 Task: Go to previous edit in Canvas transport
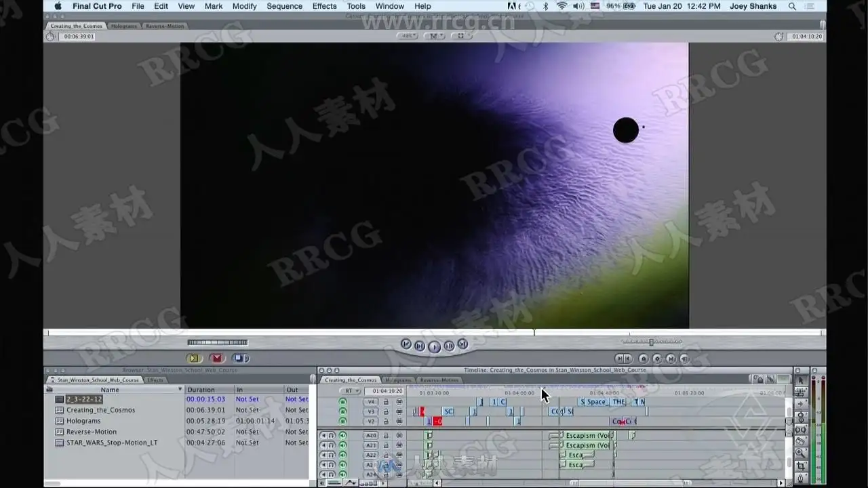(406, 344)
